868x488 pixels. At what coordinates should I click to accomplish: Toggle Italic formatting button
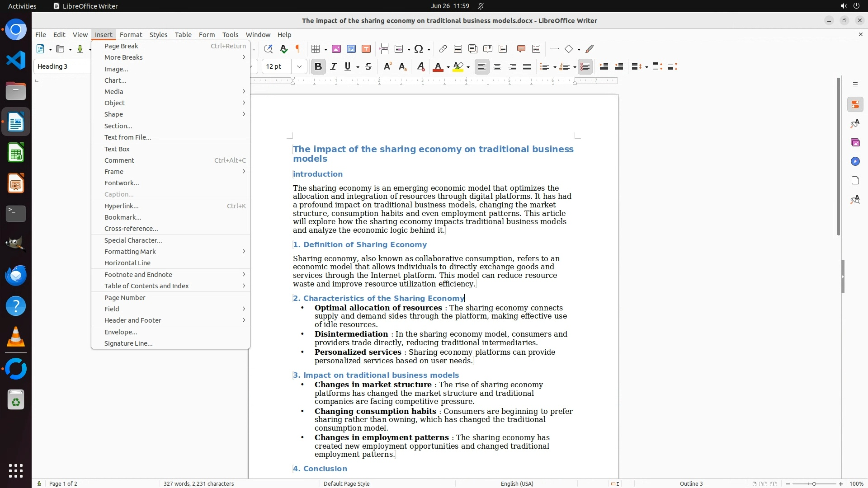click(x=334, y=66)
